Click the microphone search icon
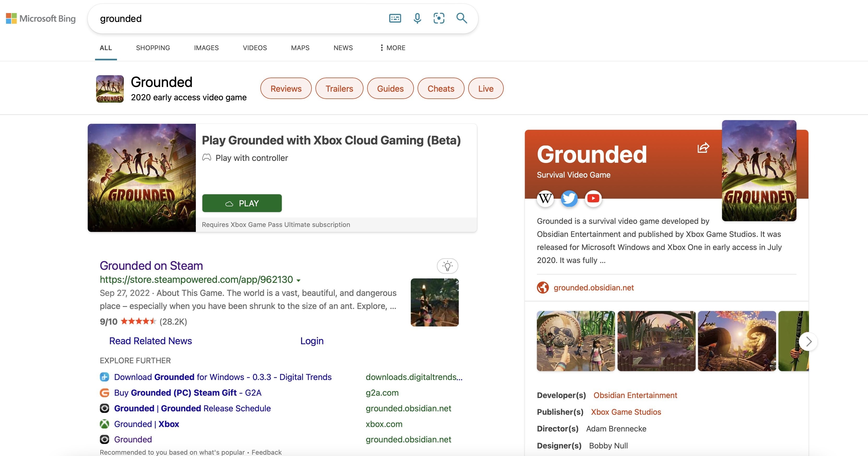Viewport: 868px width, 456px height. [417, 18]
